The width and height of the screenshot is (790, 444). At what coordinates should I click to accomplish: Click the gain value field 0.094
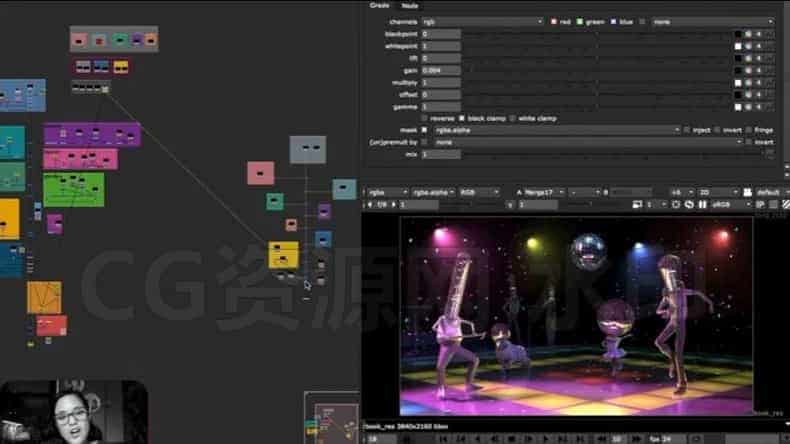441,71
